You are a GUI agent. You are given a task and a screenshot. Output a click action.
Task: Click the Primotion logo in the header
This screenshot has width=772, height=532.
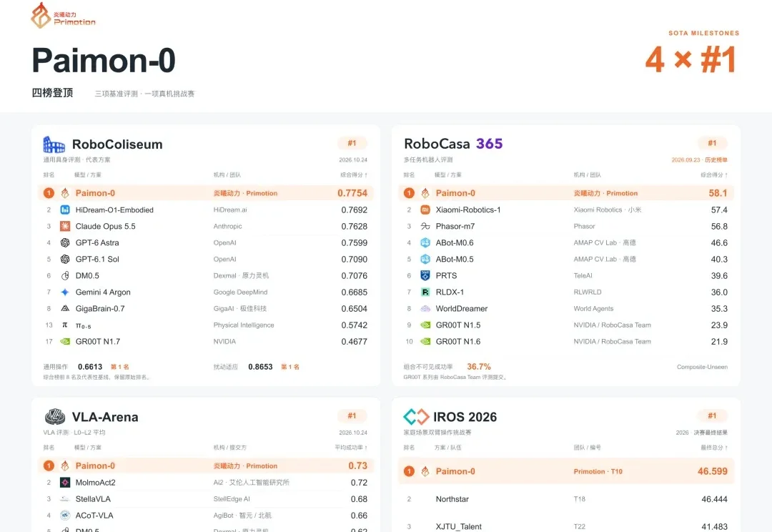click(63, 16)
